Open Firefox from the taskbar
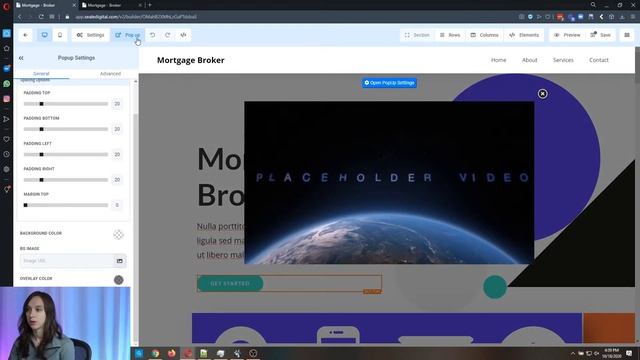This screenshot has width=640, height=360. tap(171, 353)
